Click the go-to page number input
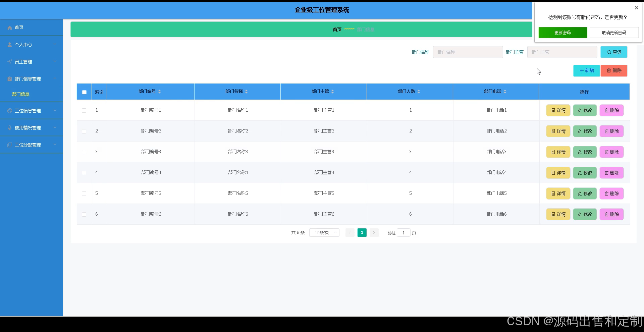Screen dimensions: 644x332 (404, 233)
